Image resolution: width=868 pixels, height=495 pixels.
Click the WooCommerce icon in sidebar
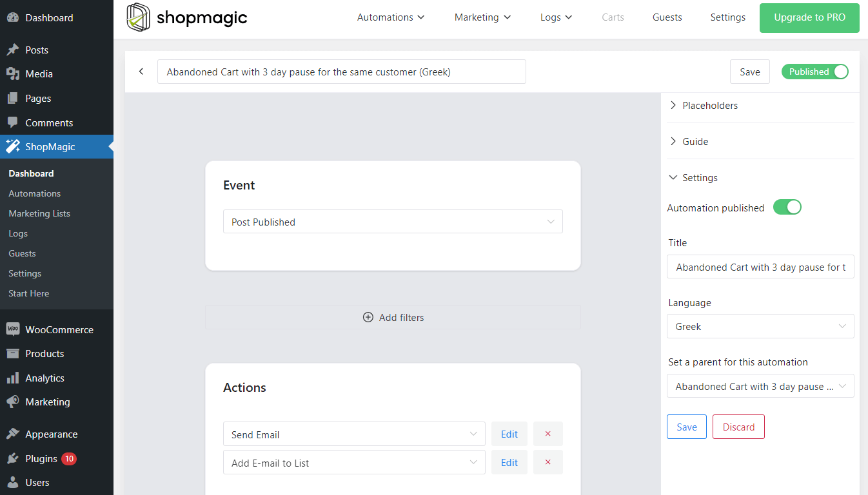click(13, 329)
